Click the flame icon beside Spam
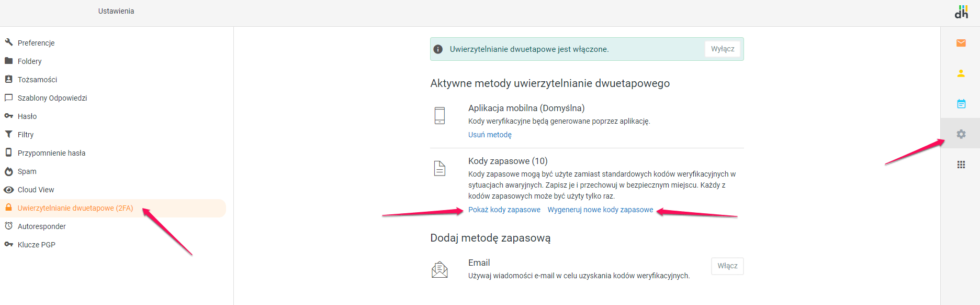Viewport: 980px width, 305px height. tap(8, 171)
